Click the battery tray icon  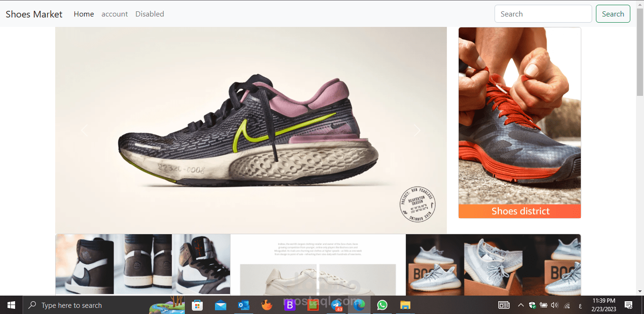(x=544, y=306)
